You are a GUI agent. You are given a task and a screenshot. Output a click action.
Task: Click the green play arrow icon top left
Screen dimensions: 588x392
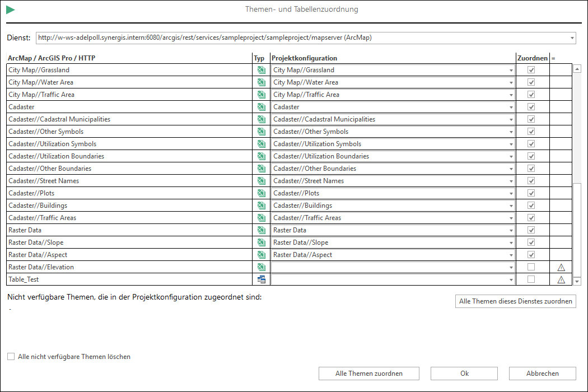(10, 9)
